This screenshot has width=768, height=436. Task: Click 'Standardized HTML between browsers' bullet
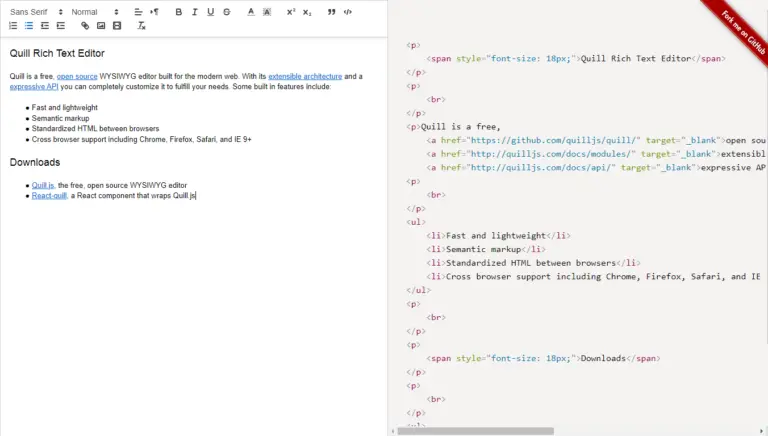tap(96, 128)
